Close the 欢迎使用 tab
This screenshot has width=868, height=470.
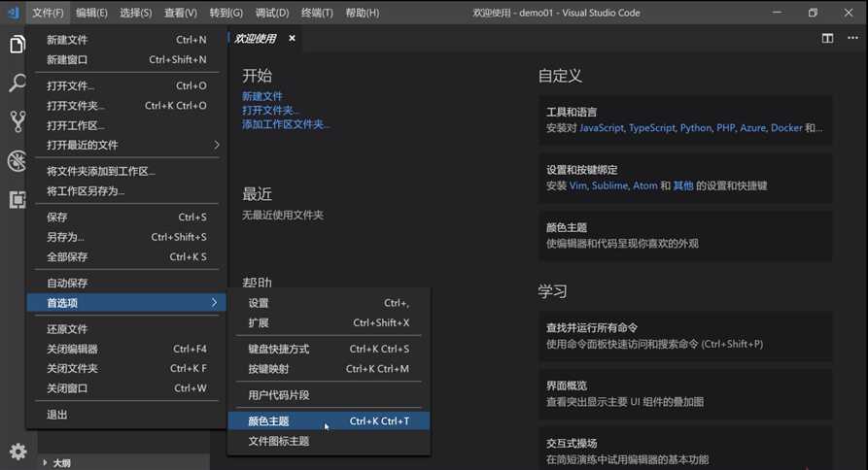tap(292, 38)
